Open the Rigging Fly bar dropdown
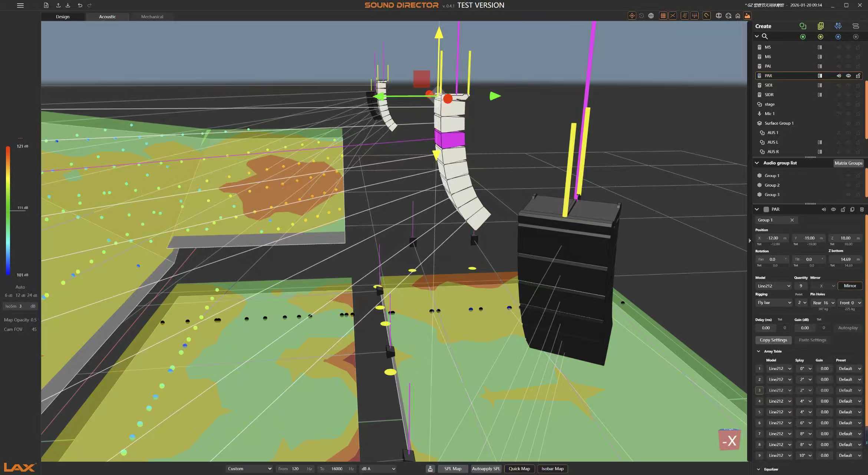Image resolution: width=868 pixels, height=475 pixels. tap(774, 303)
